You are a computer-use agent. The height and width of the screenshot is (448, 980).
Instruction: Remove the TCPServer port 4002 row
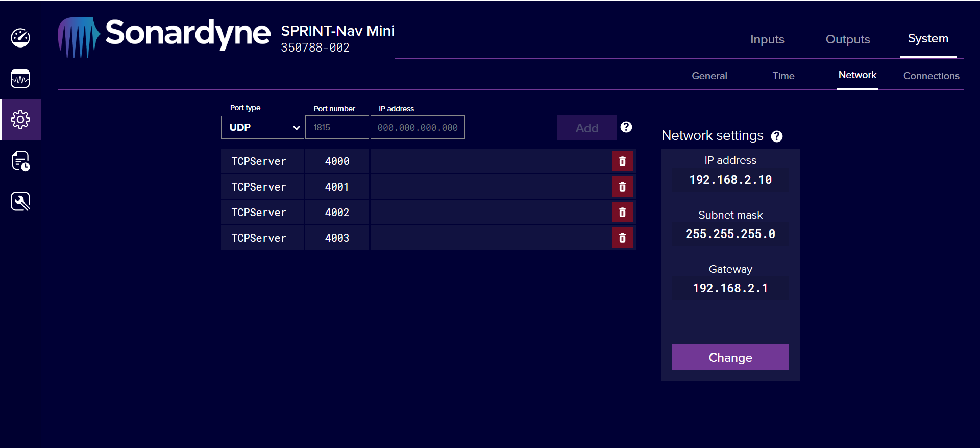(x=622, y=213)
